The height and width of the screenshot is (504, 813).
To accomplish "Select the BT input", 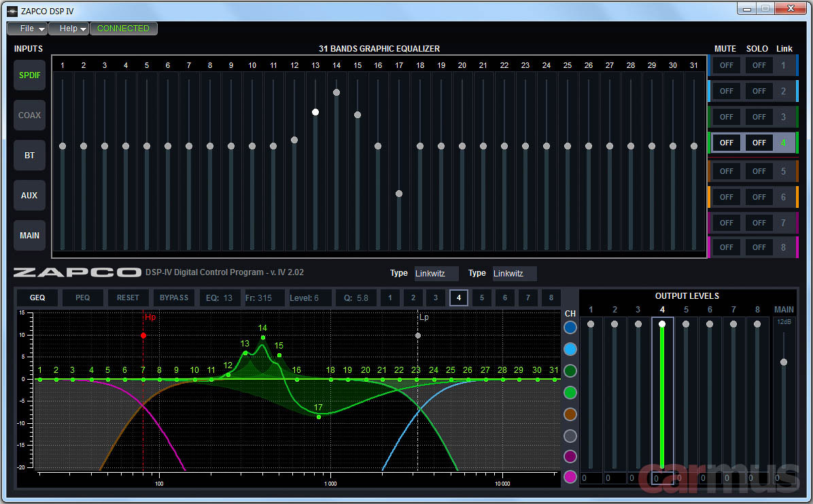I will [29, 156].
